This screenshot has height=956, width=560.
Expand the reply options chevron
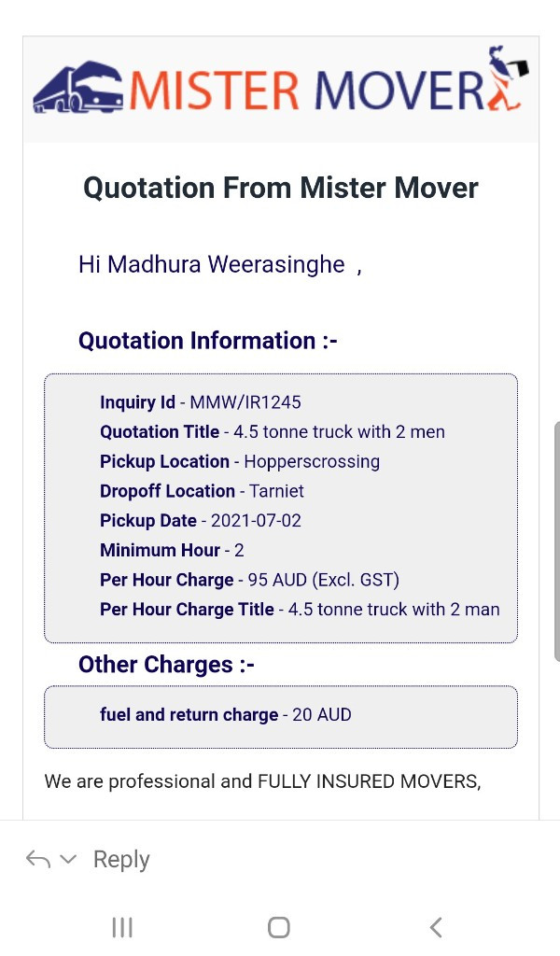point(68,859)
